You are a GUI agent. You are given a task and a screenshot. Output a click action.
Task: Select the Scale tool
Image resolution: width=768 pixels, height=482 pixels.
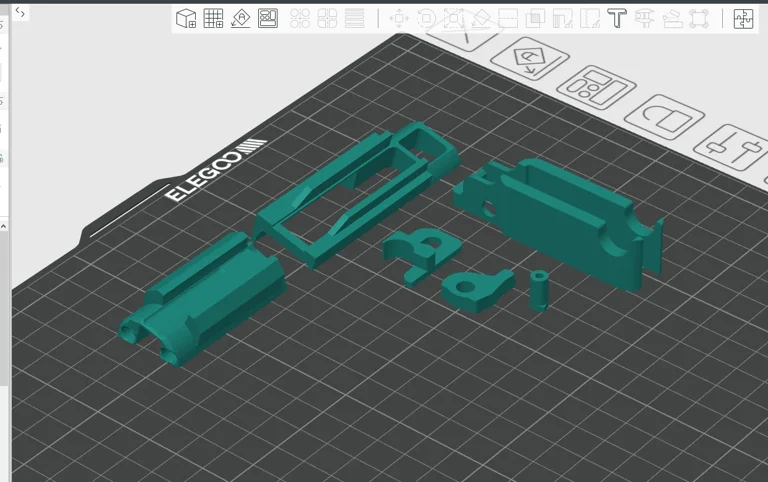[x=453, y=18]
